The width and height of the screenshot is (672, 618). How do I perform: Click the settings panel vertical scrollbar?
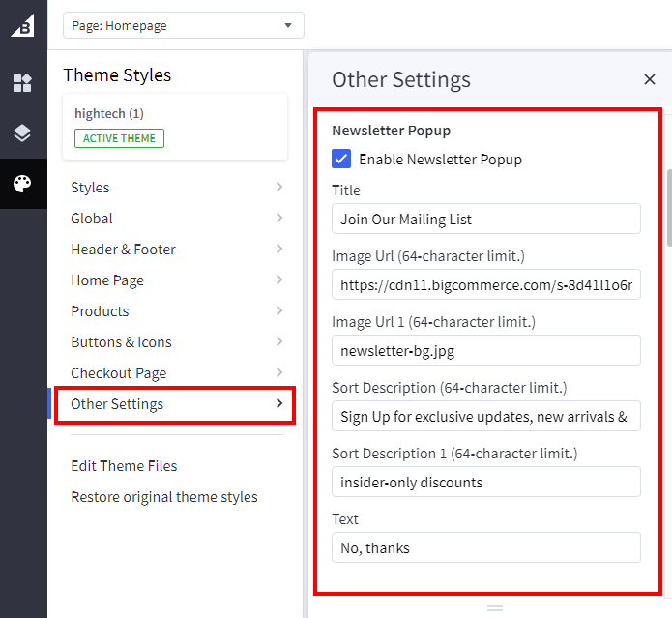pyautogui.click(x=667, y=208)
